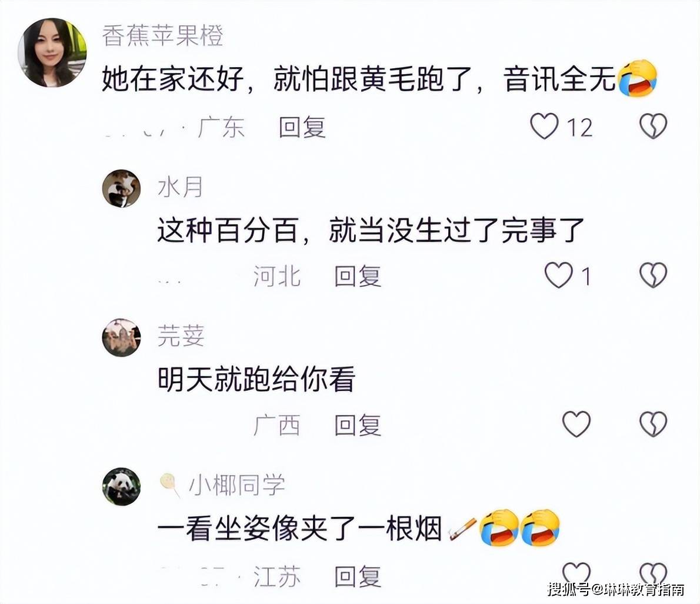The image size is (700, 604).
Task: Tap broken heart on 小椰同学's comment
Action: [653, 573]
